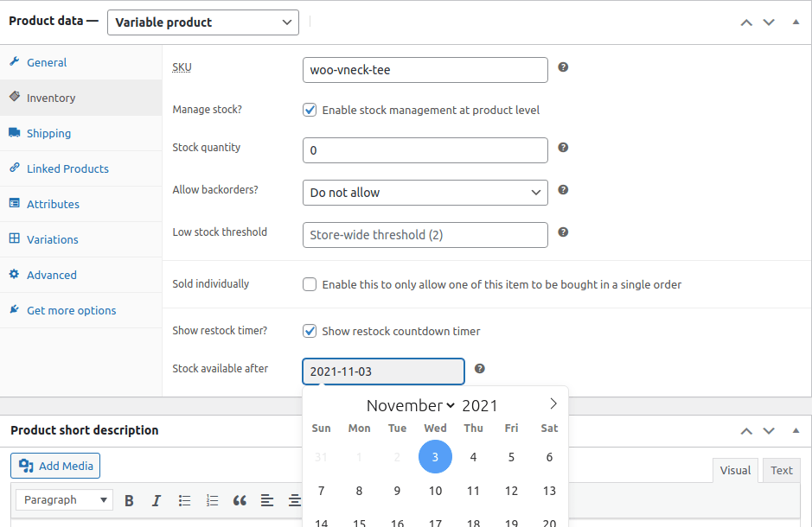This screenshot has width=812, height=527.
Task: Enable the Sold individually checkbox
Action: pos(309,284)
